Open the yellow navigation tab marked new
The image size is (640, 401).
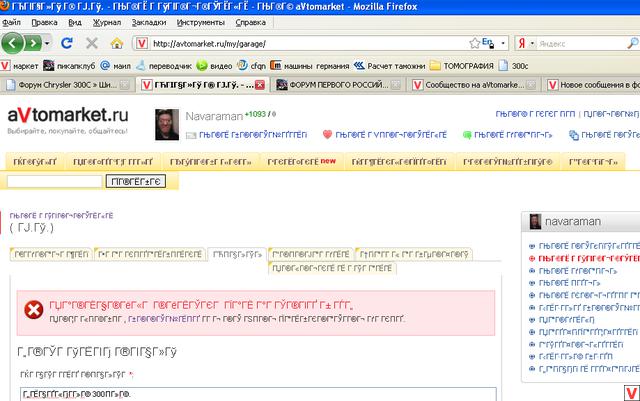pos(302,162)
